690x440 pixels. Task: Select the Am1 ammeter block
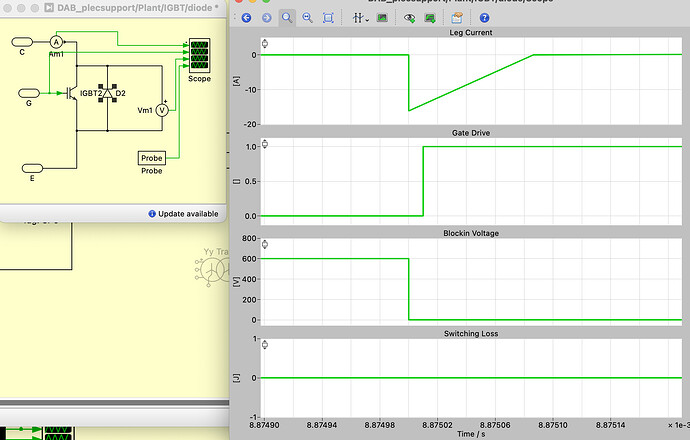coord(56,42)
